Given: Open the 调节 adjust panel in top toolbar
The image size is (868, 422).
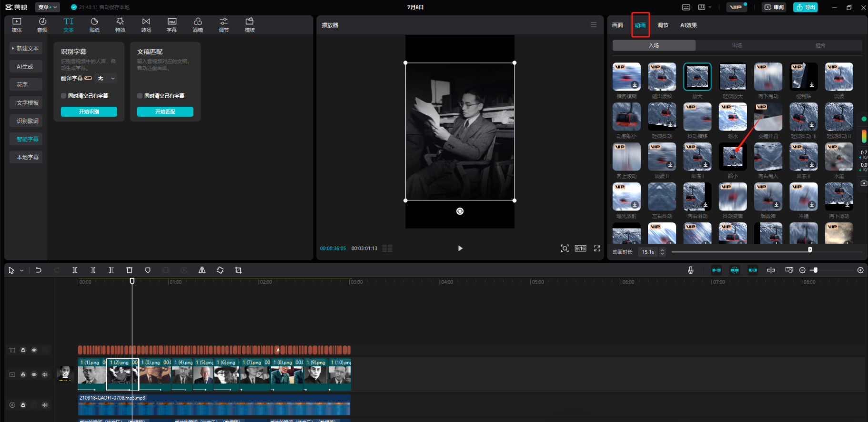Looking at the screenshot, I should pos(223,25).
